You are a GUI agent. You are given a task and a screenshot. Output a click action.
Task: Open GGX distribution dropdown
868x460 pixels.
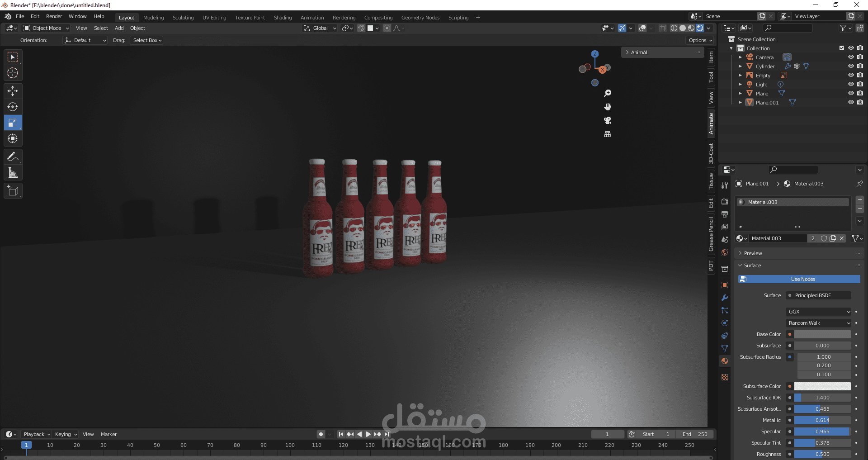pyautogui.click(x=818, y=312)
